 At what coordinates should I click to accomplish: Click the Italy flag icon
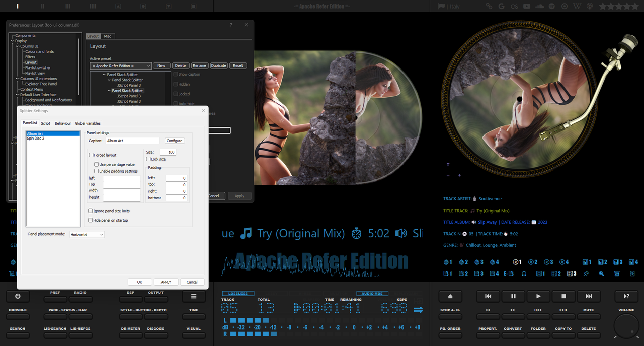tap(441, 6)
